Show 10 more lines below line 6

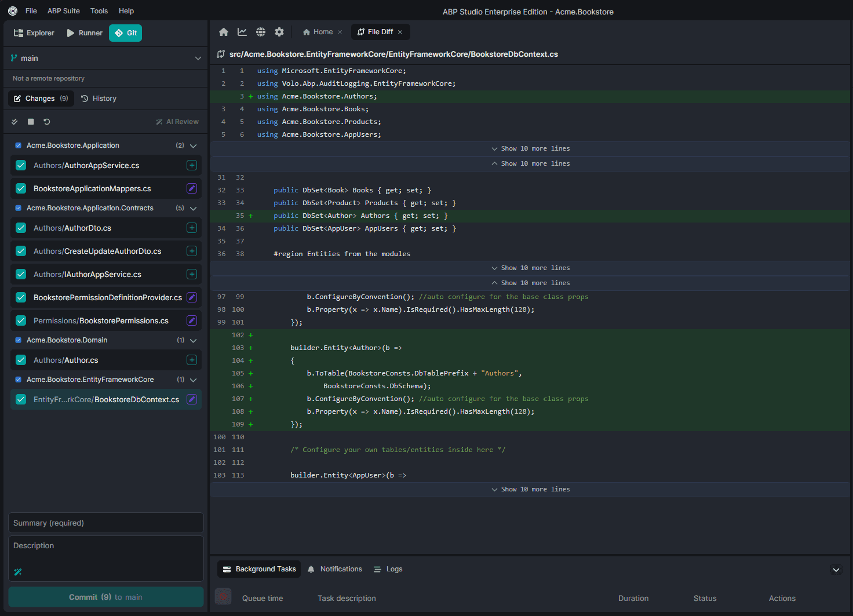(530, 149)
